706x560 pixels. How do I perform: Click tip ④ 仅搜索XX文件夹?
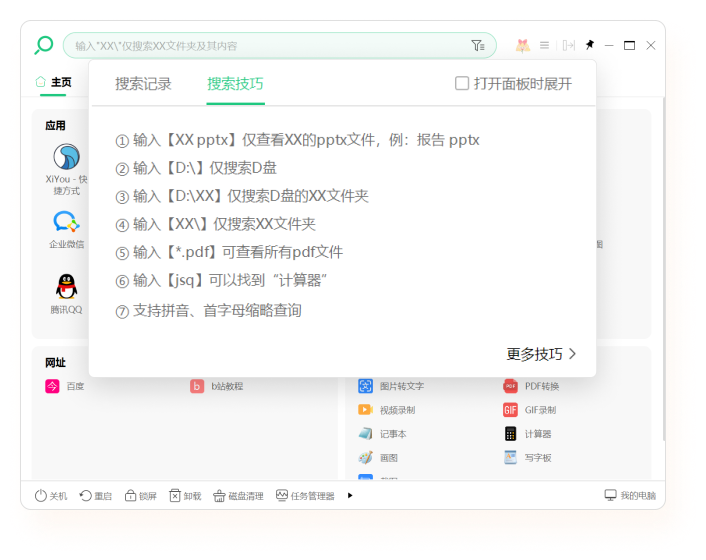point(215,224)
